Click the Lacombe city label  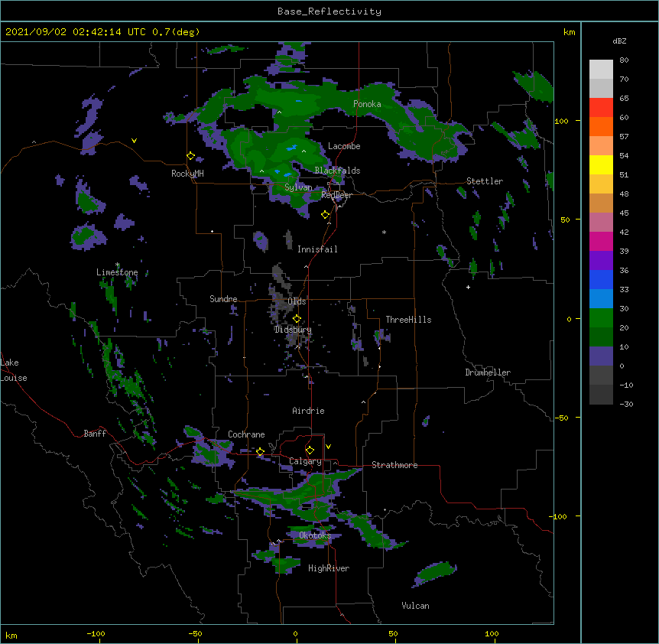pyautogui.click(x=344, y=146)
